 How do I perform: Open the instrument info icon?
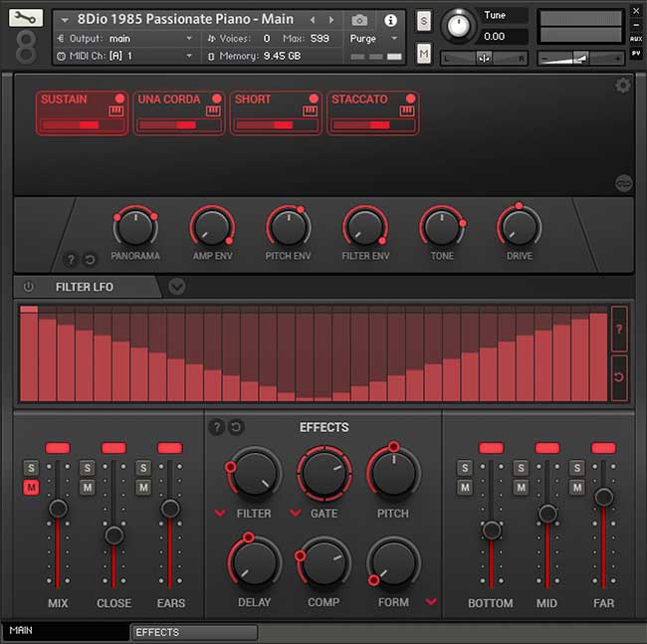390,20
